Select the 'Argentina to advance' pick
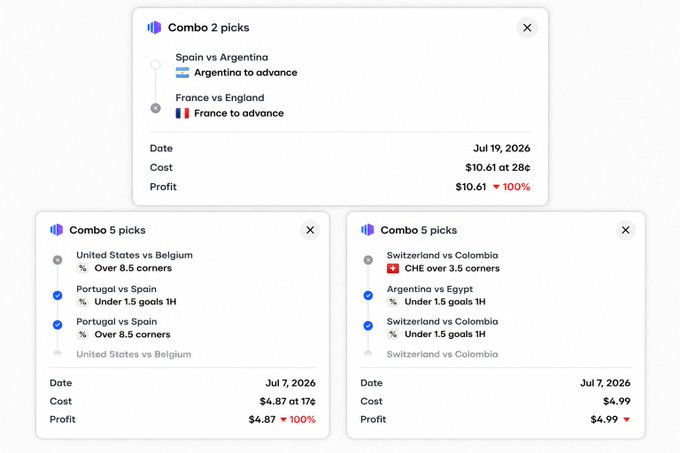Image resolution: width=680 pixels, height=453 pixels. tap(245, 73)
